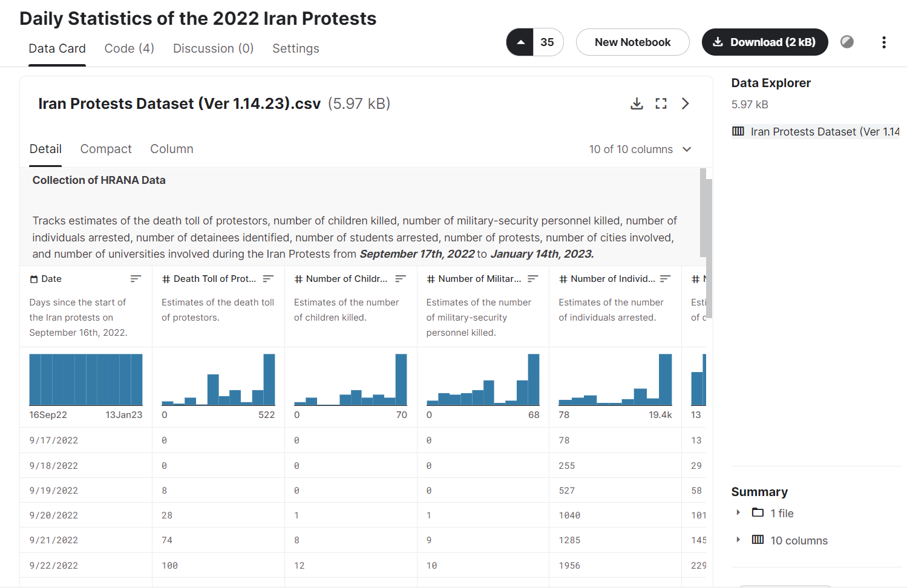907x588 pixels.
Task: Click the columns icon beside 10 columns
Action: [758, 540]
